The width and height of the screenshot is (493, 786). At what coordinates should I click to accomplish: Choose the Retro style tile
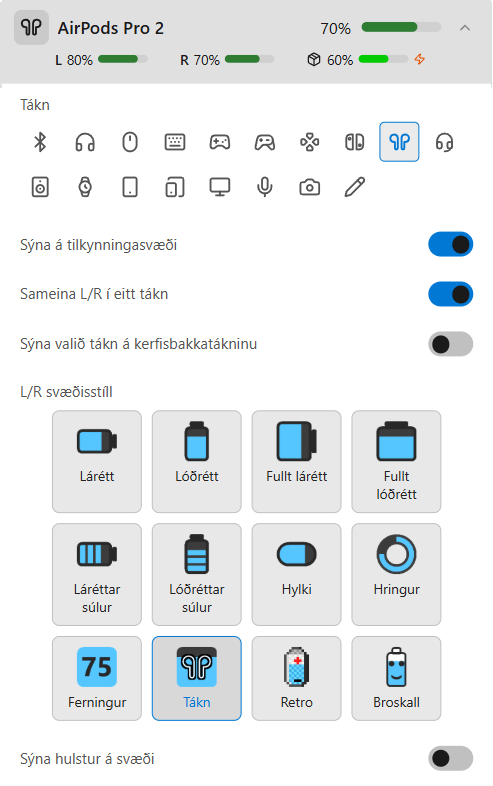[296, 678]
